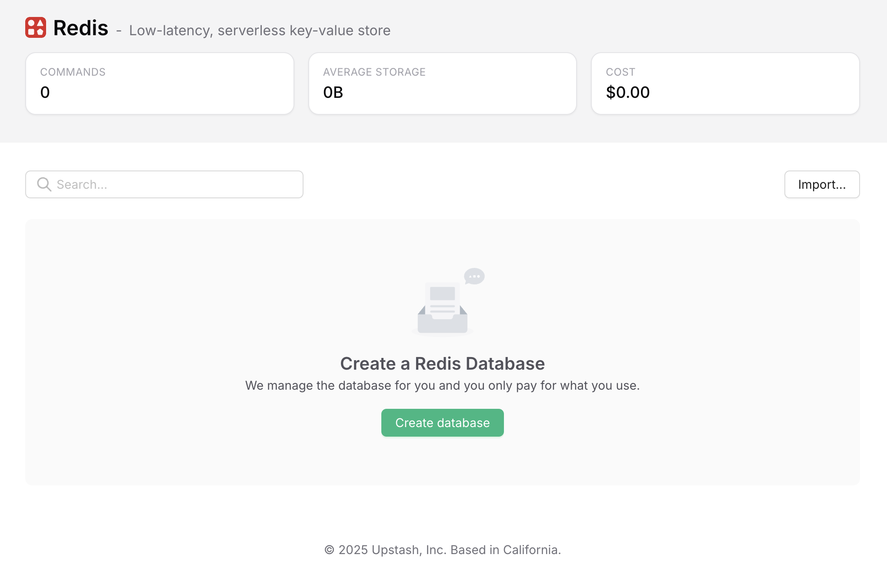
Task: Select the COST label
Action: point(620,72)
